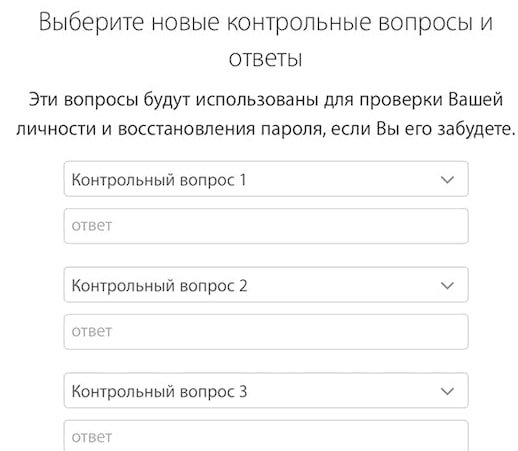Click the 'личности и восстановления пароля' text line

pos(171,129)
